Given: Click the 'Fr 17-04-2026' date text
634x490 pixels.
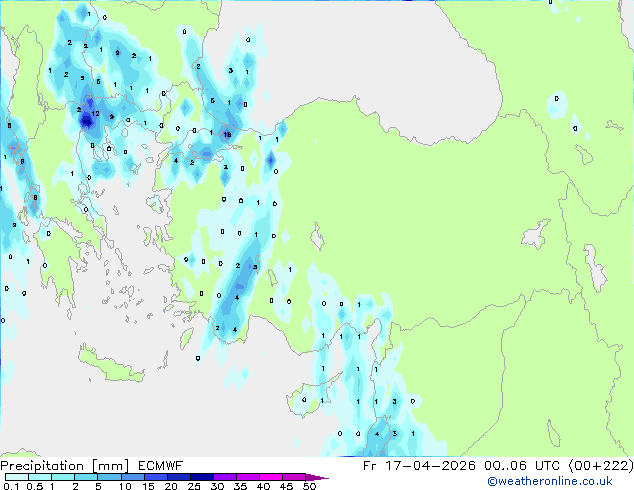Looking at the screenshot, I should coord(419,466).
